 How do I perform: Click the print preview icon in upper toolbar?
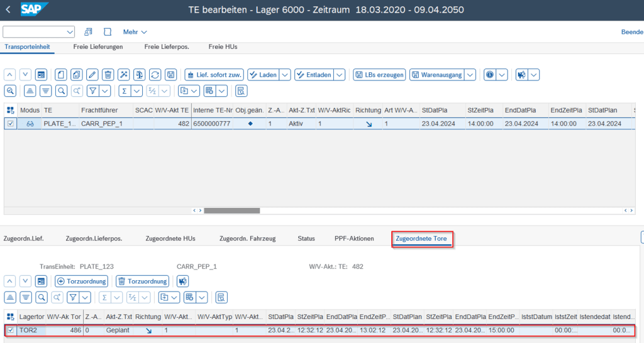241,91
